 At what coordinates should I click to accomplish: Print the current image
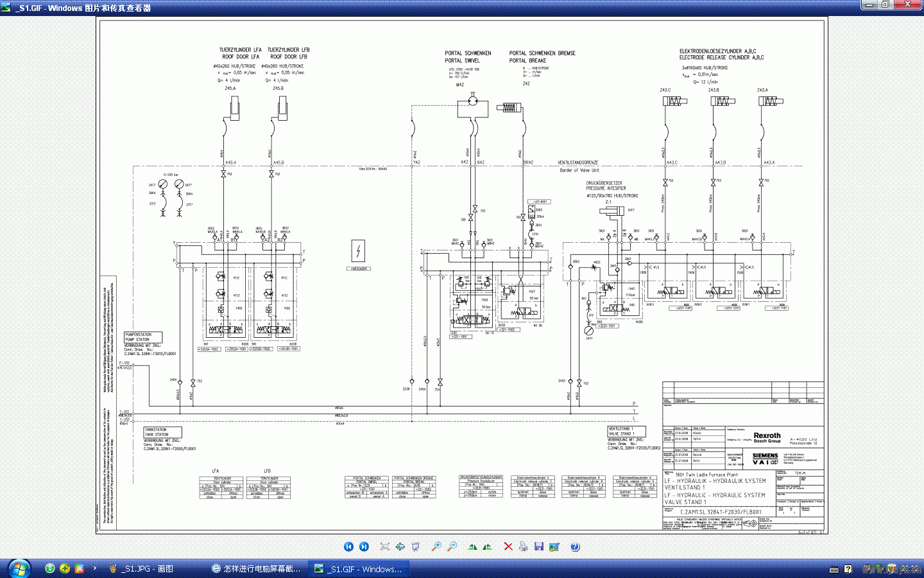pyautogui.click(x=524, y=547)
